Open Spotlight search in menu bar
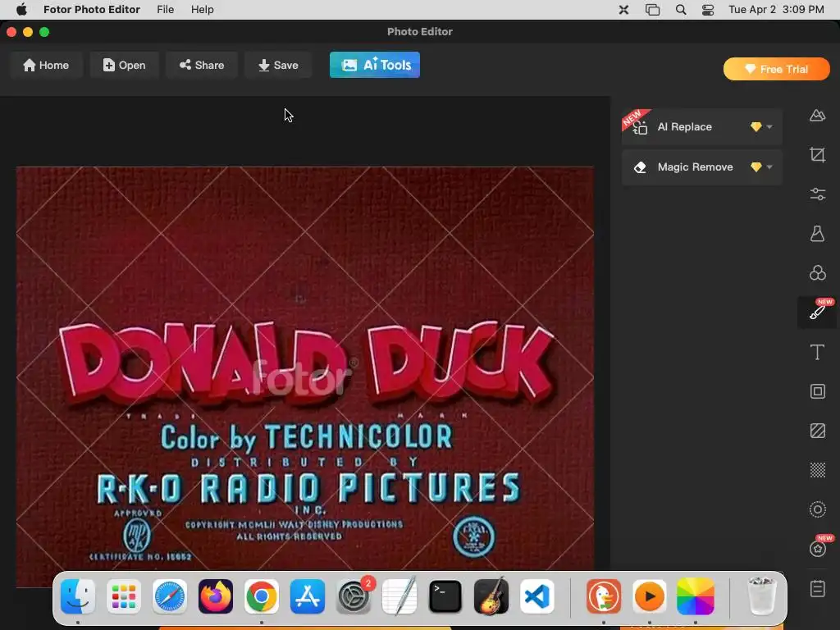840x630 pixels. point(680,10)
